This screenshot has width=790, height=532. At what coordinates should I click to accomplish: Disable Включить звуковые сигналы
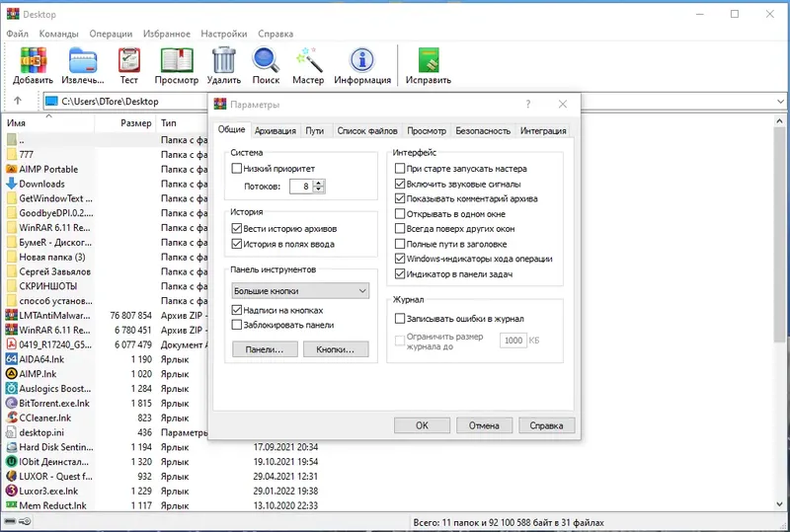pos(400,184)
